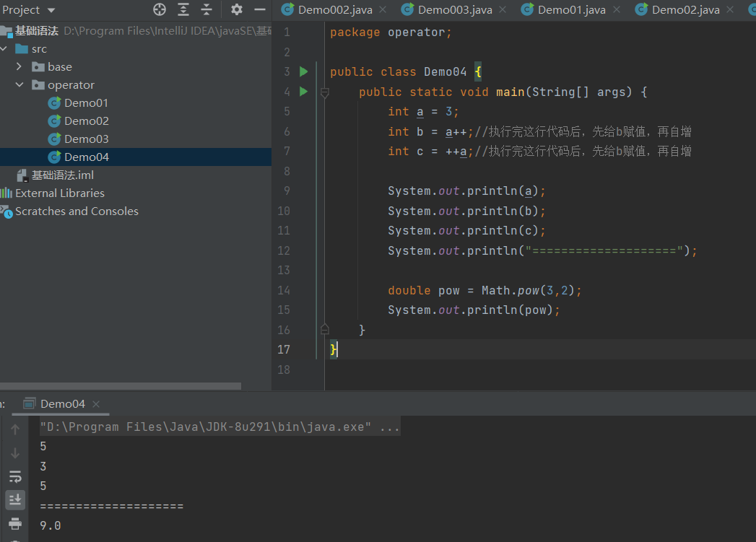
Task: Run class Demo04 via gutter arrow on line 3
Action: point(304,71)
